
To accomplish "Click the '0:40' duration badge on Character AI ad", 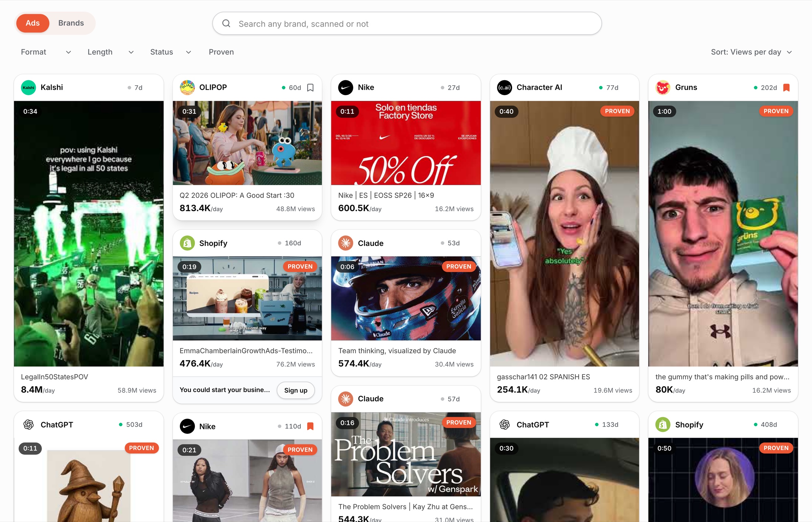I will coord(506,112).
